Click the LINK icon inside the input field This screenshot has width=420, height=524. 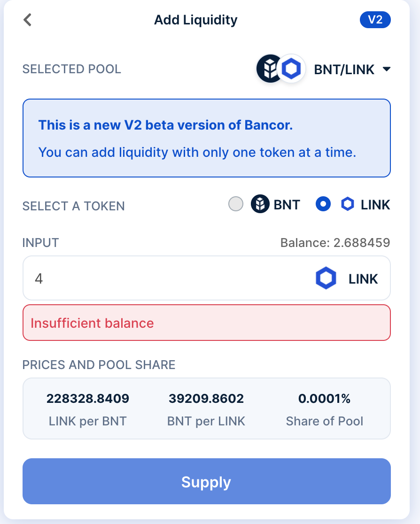326,278
